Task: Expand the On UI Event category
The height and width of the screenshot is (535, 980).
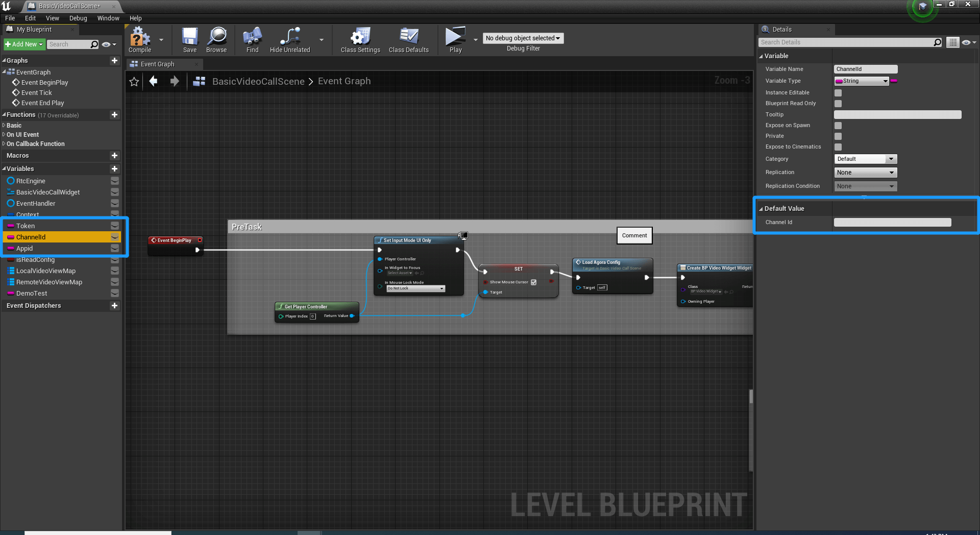Action: pos(4,135)
